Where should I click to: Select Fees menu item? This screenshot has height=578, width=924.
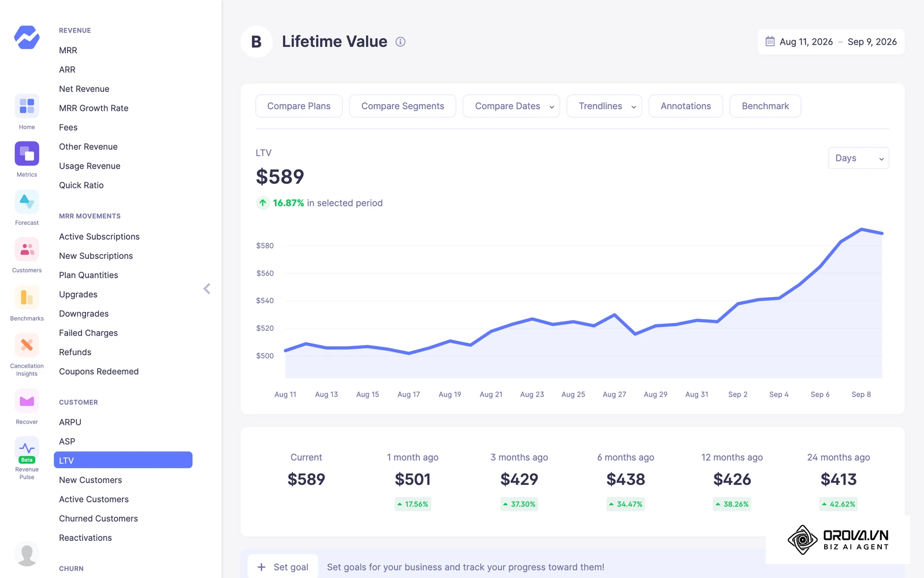(x=68, y=127)
